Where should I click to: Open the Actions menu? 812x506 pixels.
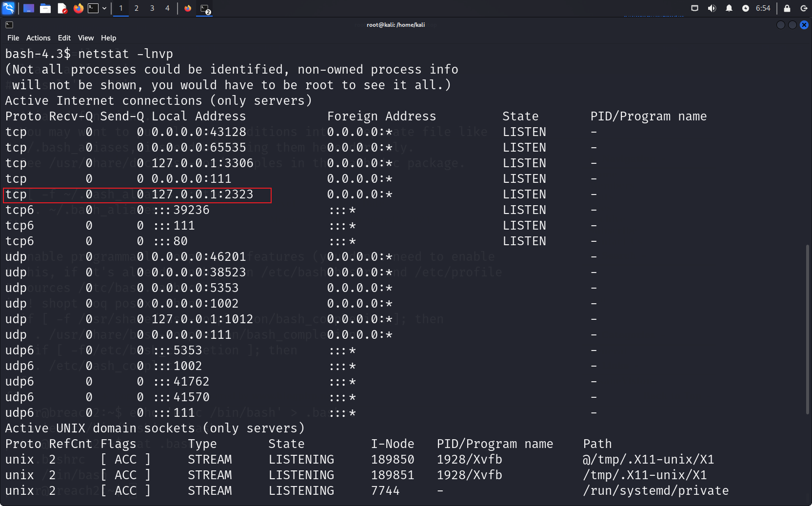(39, 38)
